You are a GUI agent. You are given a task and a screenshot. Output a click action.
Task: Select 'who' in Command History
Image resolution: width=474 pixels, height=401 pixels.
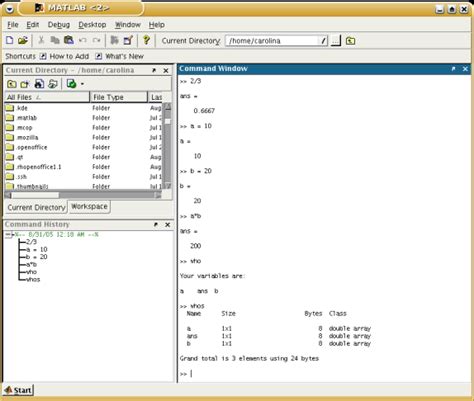click(31, 272)
